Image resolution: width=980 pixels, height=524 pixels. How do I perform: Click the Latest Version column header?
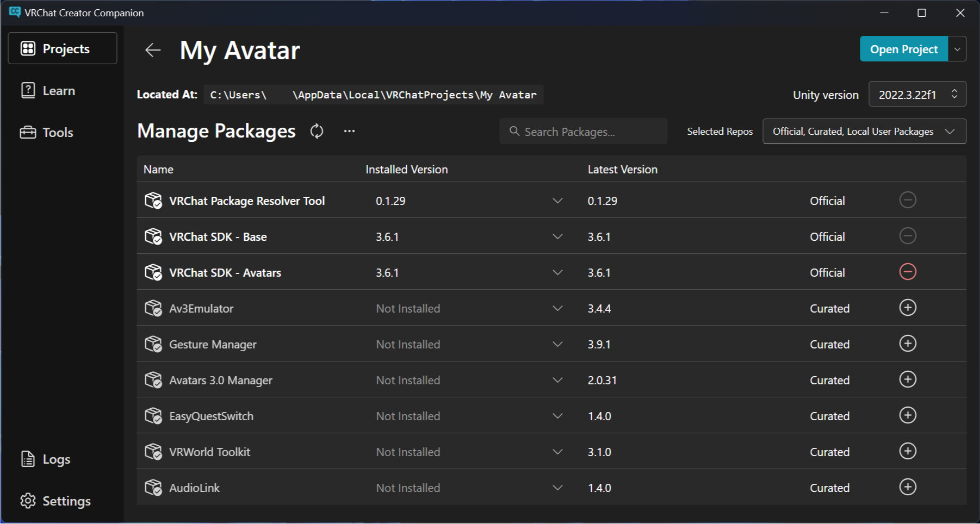[x=623, y=170]
